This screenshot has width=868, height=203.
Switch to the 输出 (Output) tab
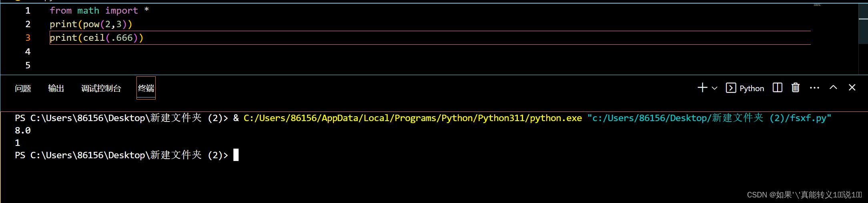[x=56, y=88]
